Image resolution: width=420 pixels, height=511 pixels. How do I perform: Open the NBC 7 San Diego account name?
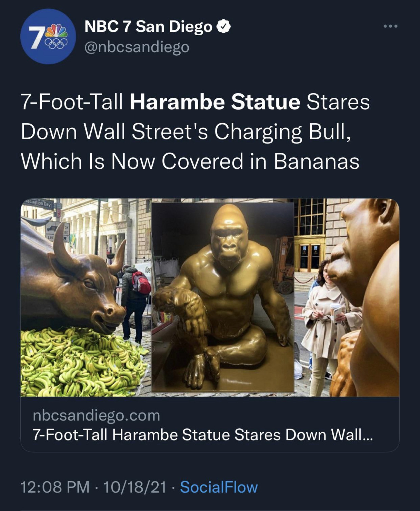148,27
